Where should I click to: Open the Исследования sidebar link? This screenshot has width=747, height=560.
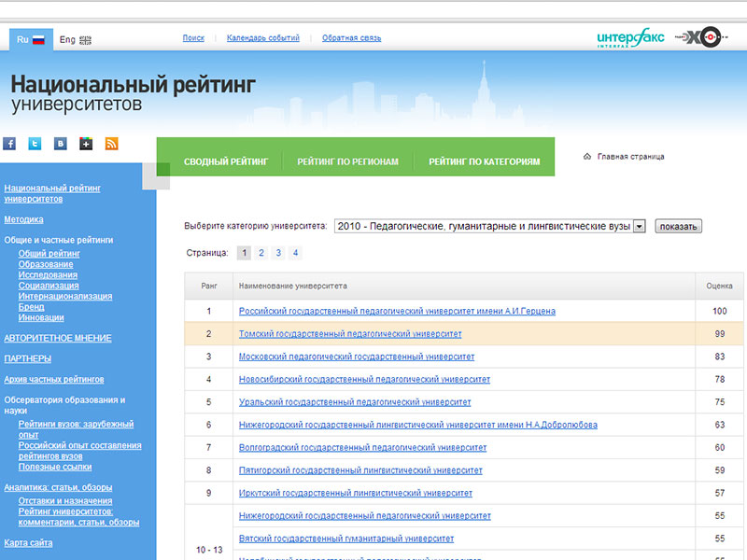tap(48, 274)
